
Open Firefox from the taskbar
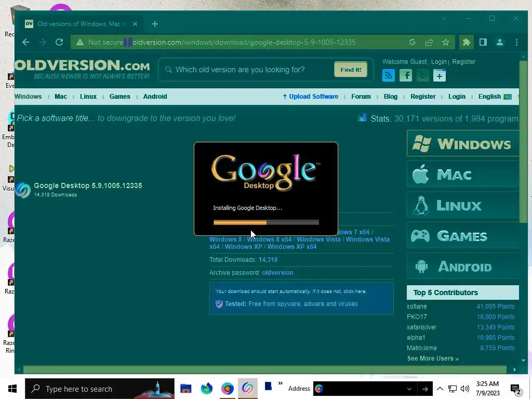click(206, 389)
